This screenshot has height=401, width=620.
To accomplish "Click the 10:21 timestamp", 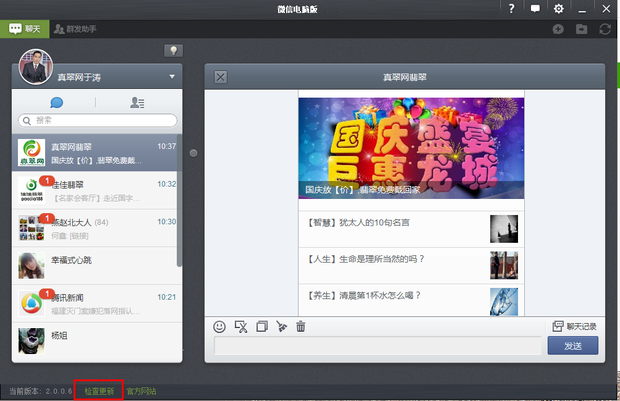I will [166, 297].
